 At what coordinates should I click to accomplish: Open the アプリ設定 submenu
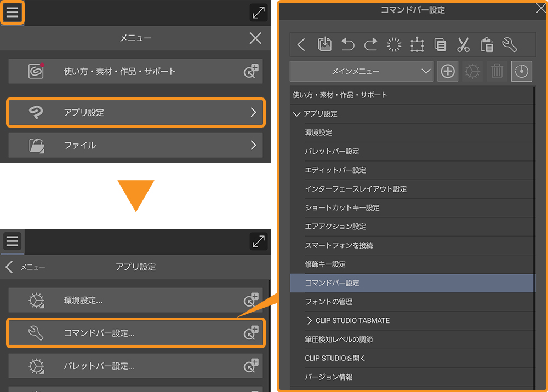(x=135, y=112)
